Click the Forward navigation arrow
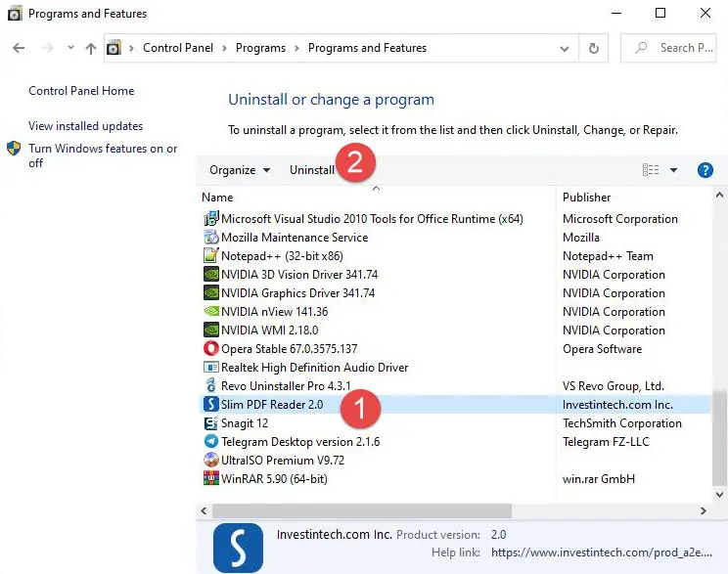 tap(47, 48)
